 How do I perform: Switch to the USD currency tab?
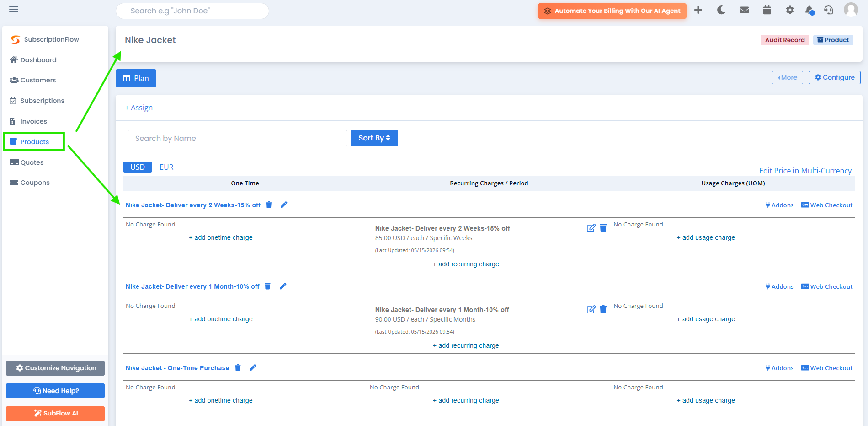(x=138, y=167)
